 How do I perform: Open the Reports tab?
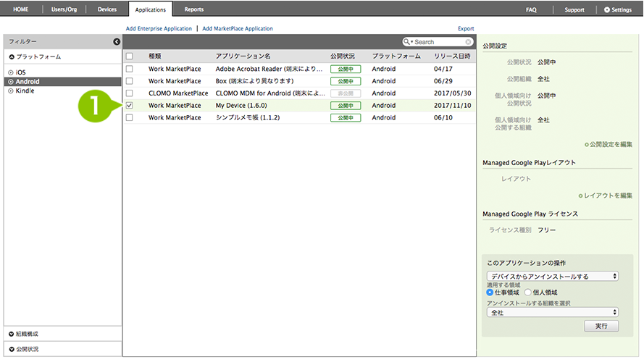point(194,9)
